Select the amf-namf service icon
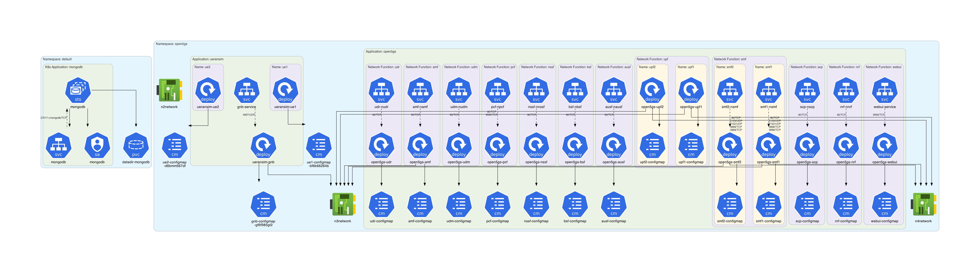The image size is (980, 272). 420,90
